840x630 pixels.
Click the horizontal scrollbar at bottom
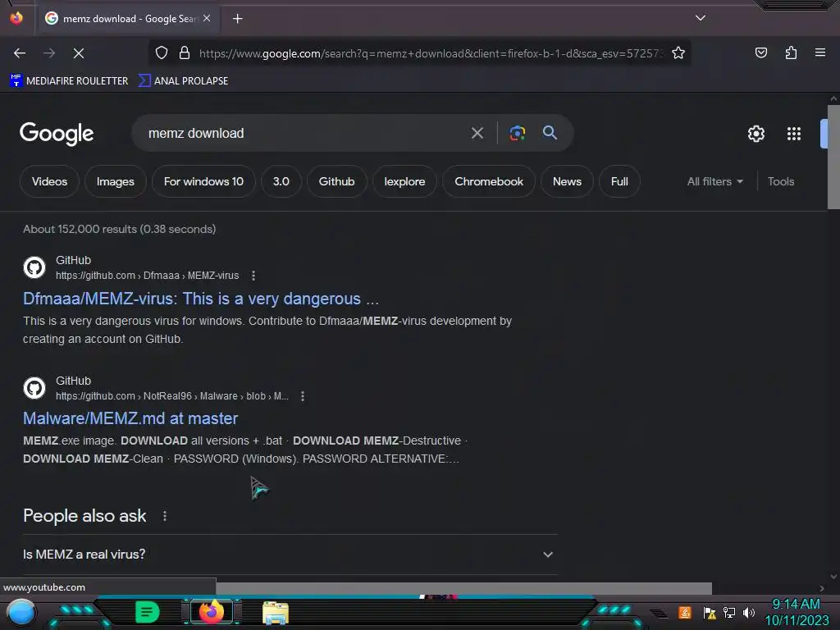[x=463, y=588]
